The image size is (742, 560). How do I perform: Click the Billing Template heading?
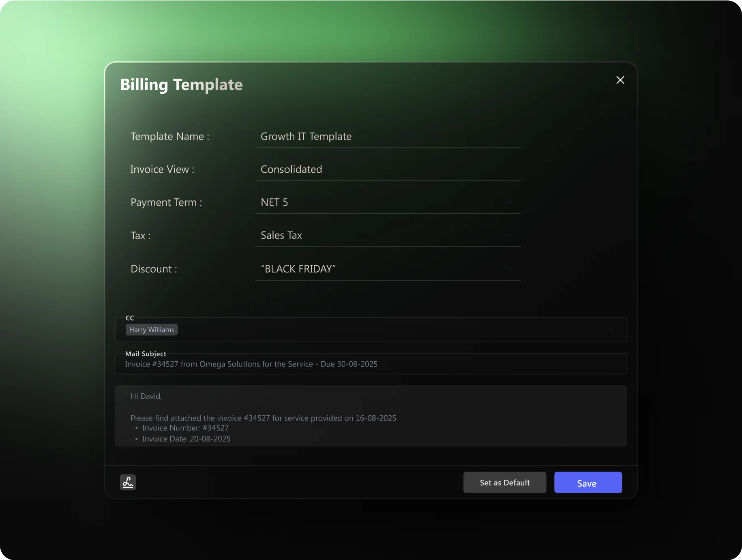point(181,85)
